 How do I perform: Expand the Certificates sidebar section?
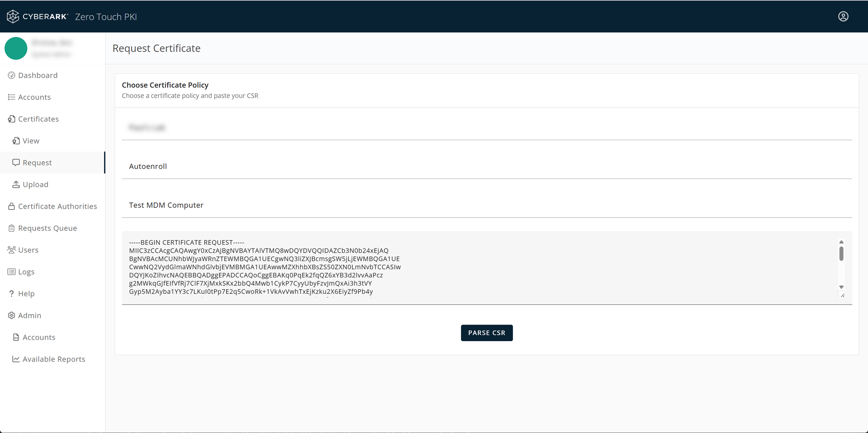click(x=38, y=119)
